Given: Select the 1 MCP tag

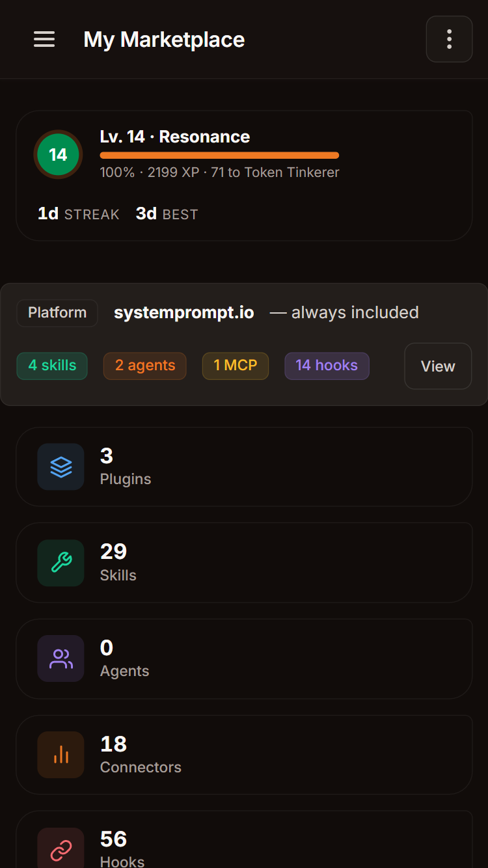Looking at the screenshot, I should (236, 366).
